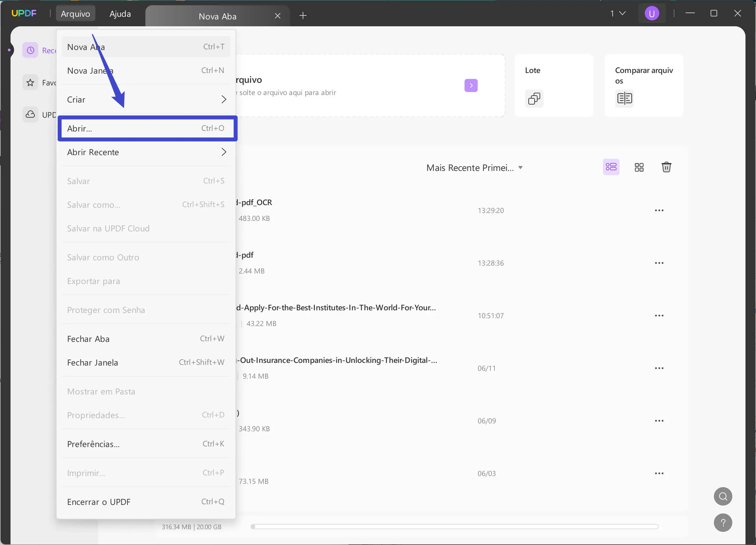
Task: Open more options for the 06/11 file
Action: click(x=659, y=368)
